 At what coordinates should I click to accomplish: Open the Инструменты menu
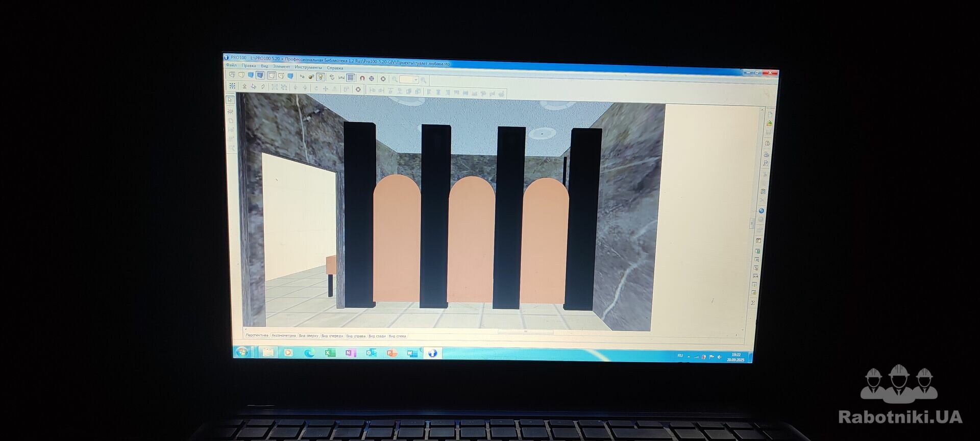(308, 67)
